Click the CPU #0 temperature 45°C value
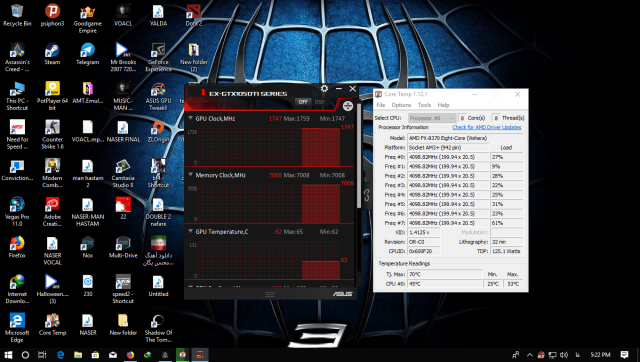The image size is (640, 362). (x=445, y=284)
